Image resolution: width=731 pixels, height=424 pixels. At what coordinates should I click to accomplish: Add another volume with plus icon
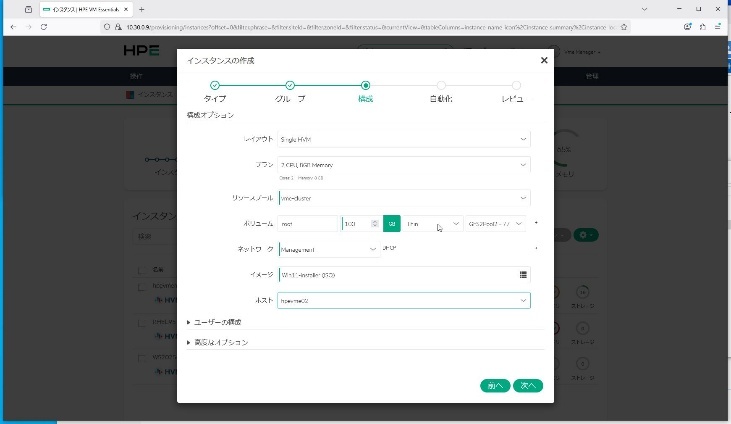click(537, 222)
